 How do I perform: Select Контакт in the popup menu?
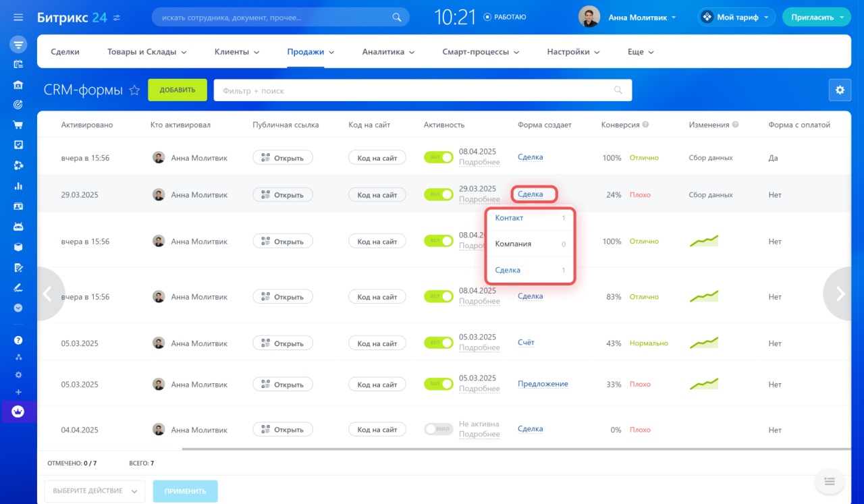[509, 218]
